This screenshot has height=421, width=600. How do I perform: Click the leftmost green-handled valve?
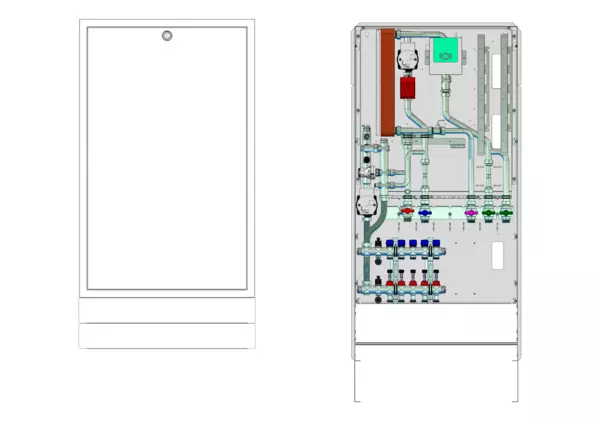click(x=488, y=213)
